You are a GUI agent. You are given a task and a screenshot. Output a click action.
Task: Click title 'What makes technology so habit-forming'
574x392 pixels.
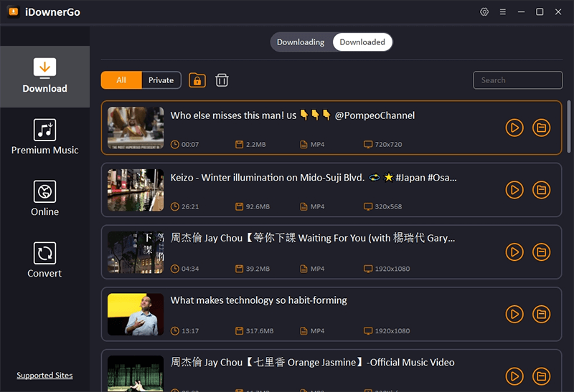point(259,300)
